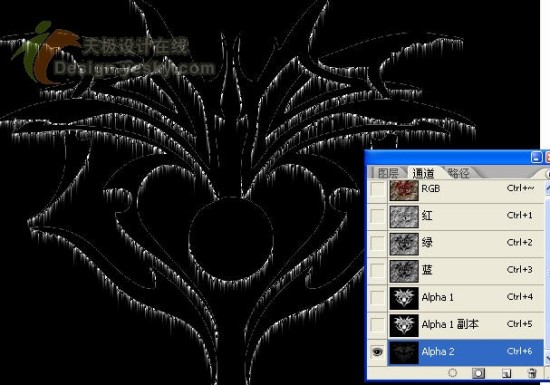The height and width of the screenshot is (385, 550).
Task: Show the RGB composite channel visibility
Action: [377, 190]
